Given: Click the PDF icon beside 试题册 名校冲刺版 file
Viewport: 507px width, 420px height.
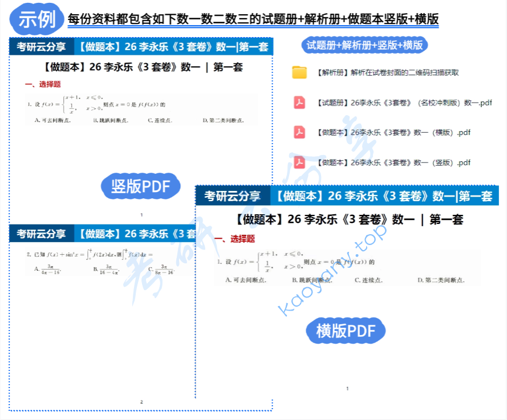Looking at the screenshot, I should 298,101.
